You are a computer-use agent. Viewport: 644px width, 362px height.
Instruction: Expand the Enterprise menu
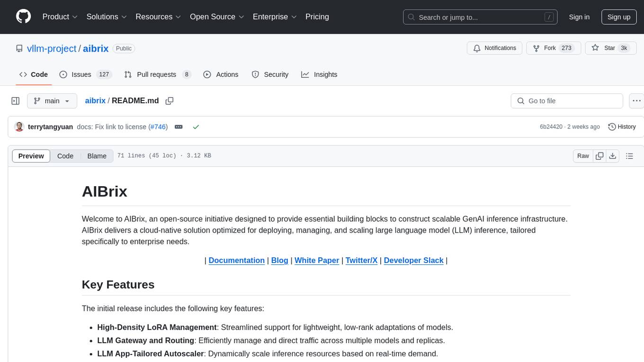tap(275, 17)
